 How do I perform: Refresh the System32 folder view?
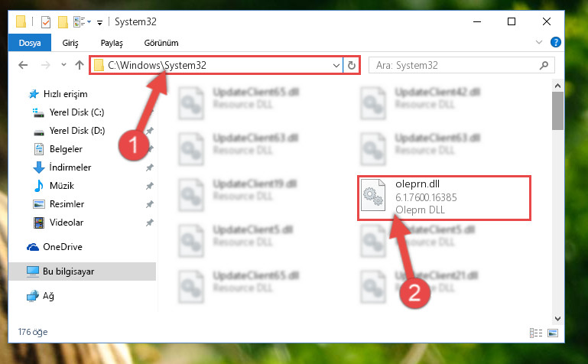tap(352, 66)
